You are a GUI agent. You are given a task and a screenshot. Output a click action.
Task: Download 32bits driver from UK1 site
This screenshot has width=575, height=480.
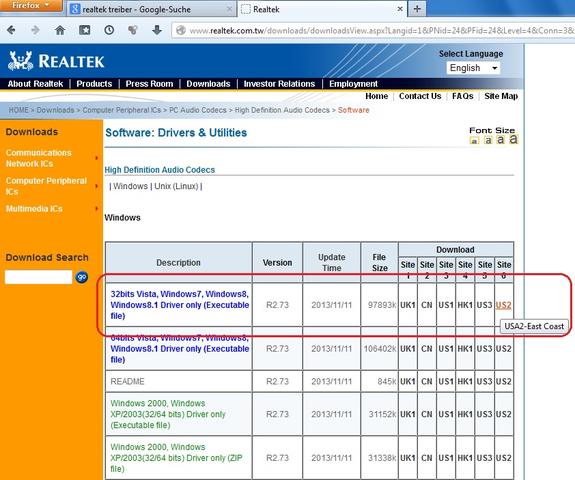[x=408, y=305]
